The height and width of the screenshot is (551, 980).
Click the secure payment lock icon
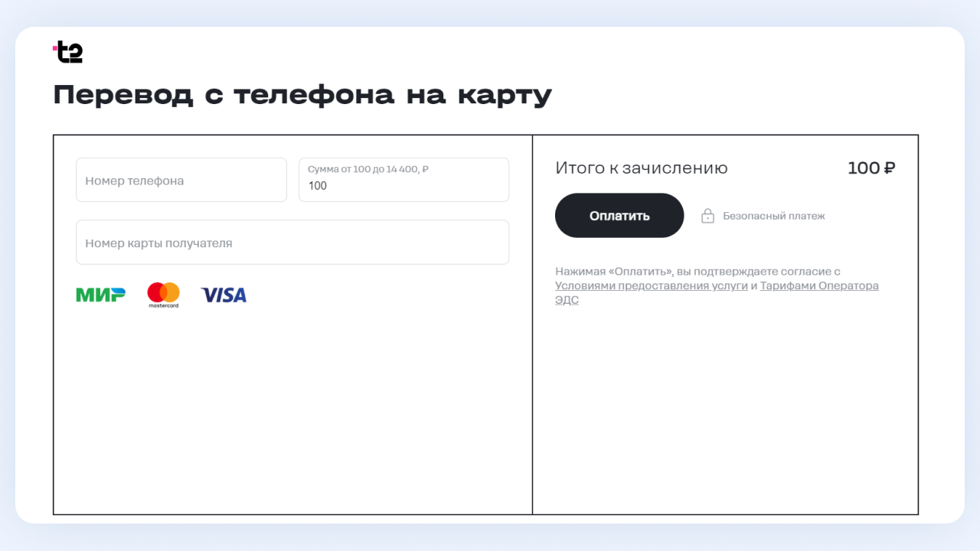click(707, 216)
